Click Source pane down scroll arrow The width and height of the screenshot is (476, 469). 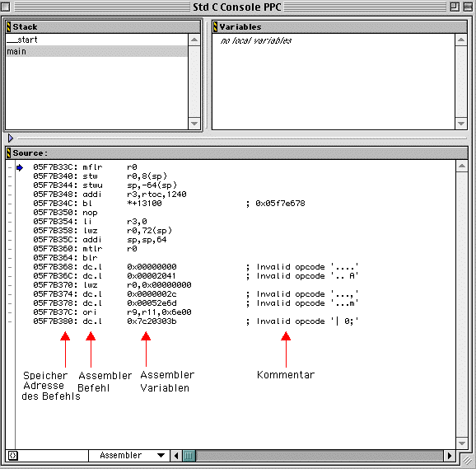click(462, 443)
